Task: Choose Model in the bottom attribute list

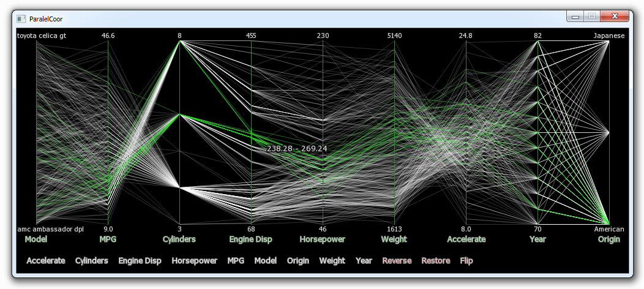Action: [x=265, y=261]
